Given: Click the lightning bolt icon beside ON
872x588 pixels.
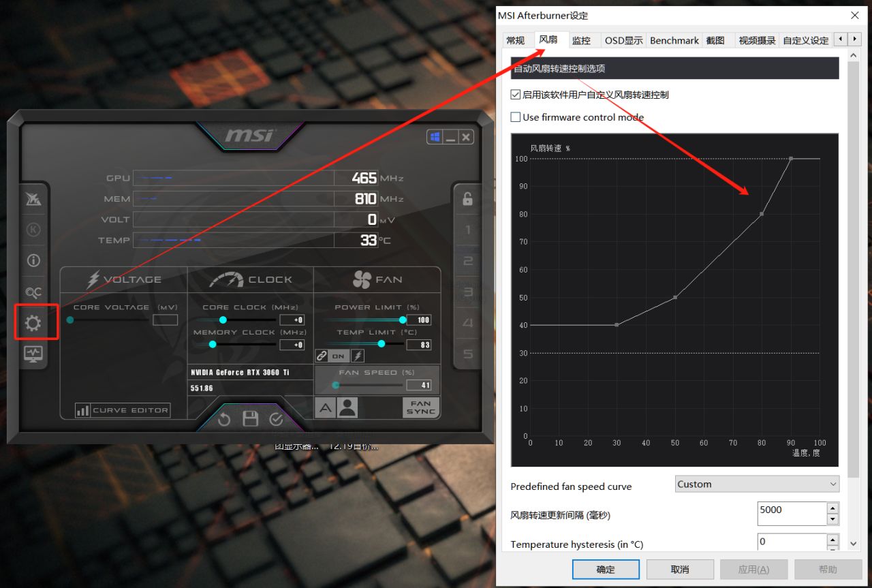Looking at the screenshot, I should click(x=357, y=356).
